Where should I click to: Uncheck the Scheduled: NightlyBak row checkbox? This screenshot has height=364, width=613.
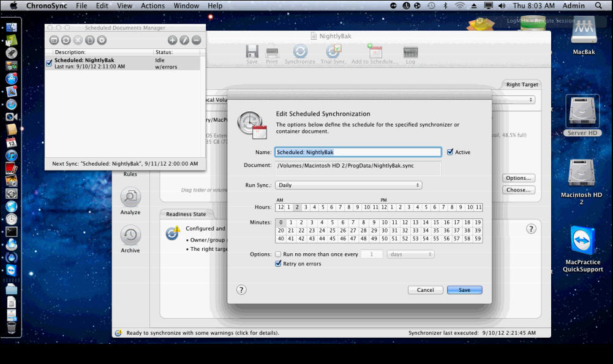pyautogui.click(x=49, y=63)
